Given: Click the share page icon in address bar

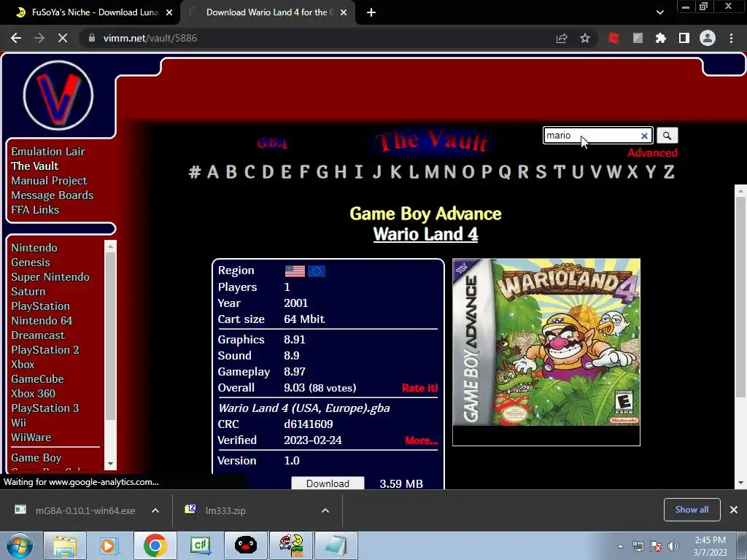Looking at the screenshot, I should [x=562, y=38].
